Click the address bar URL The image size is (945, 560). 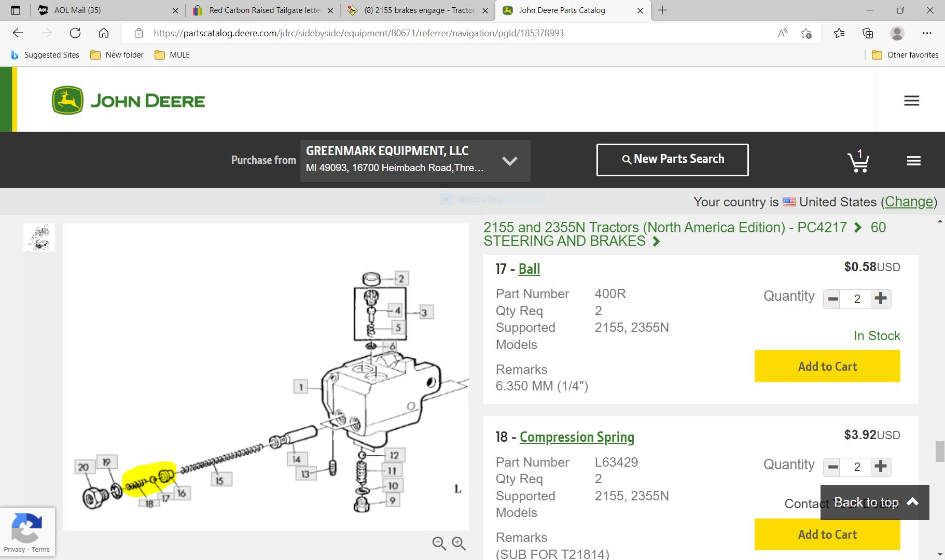pyautogui.click(x=358, y=33)
